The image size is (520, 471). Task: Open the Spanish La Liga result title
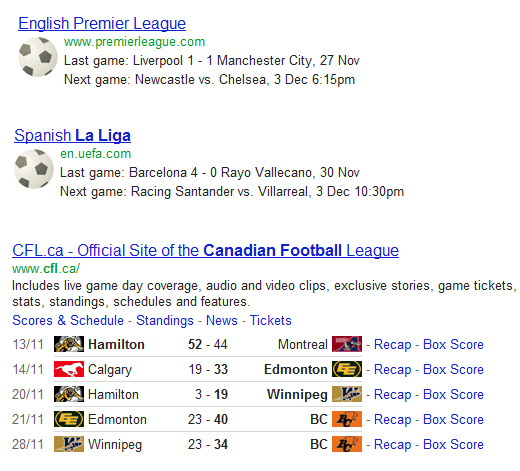click(x=72, y=136)
